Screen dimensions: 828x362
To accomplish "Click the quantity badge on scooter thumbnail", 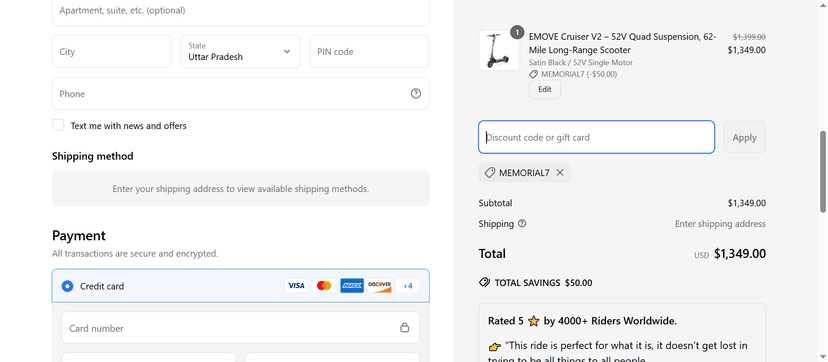I will point(517,33).
